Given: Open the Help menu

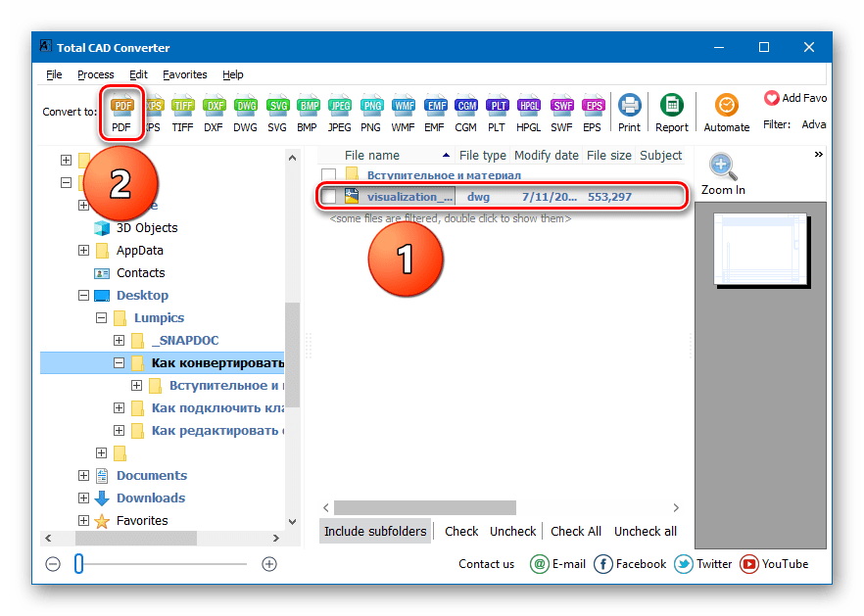Looking at the screenshot, I should (232, 75).
